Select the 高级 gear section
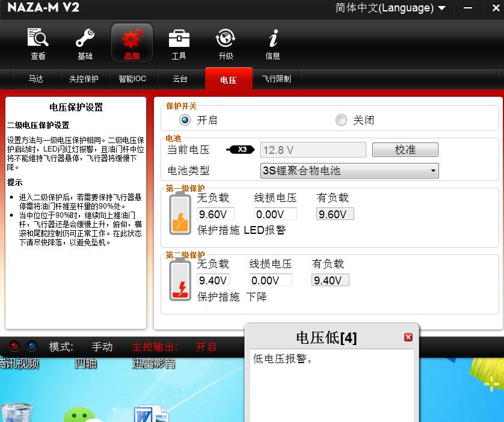The image size is (504, 422). (x=132, y=43)
